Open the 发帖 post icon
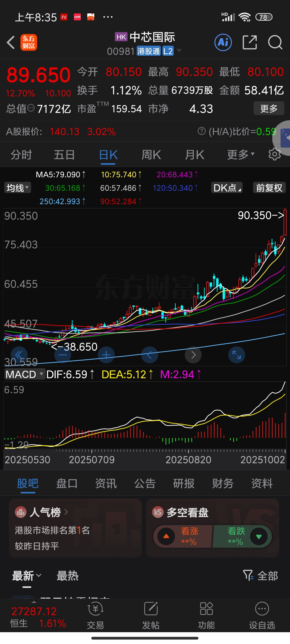The height and width of the screenshot is (644, 290). click(x=151, y=616)
